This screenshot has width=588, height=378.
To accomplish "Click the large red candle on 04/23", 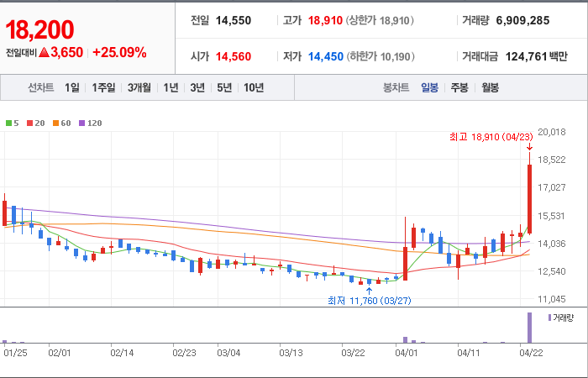I will (529, 199).
